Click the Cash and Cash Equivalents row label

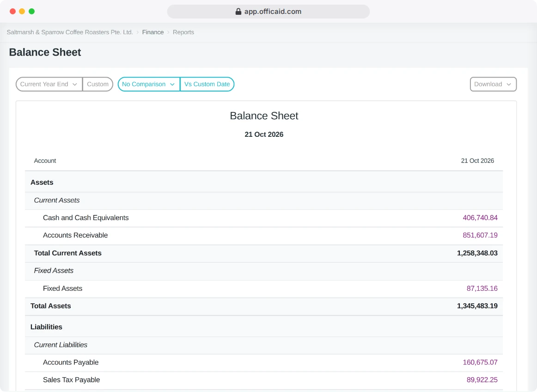point(85,218)
